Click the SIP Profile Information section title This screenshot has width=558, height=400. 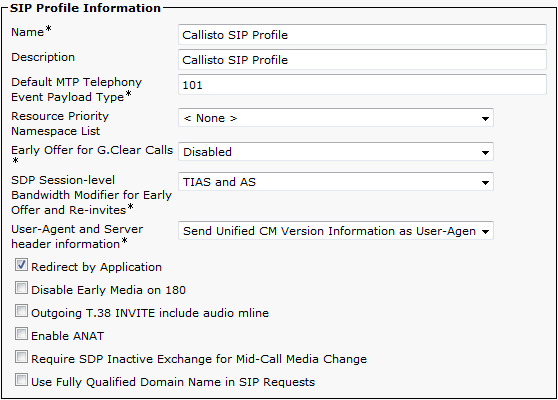85,8
